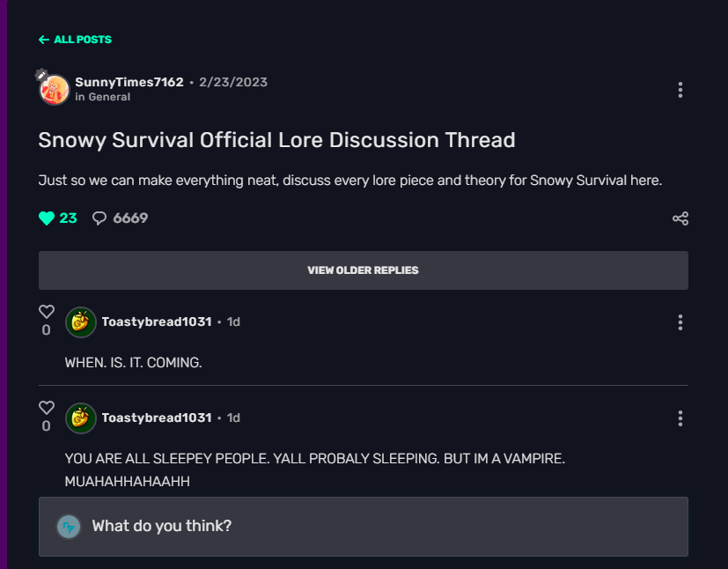Open the post's three-dot options menu
The height and width of the screenshot is (569, 728).
click(x=680, y=89)
